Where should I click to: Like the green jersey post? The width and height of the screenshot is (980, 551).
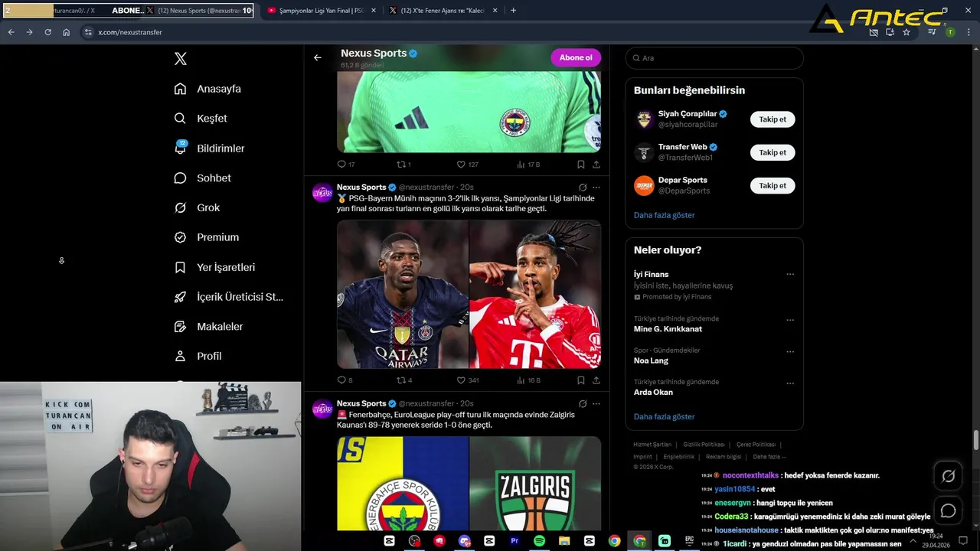pos(467,165)
